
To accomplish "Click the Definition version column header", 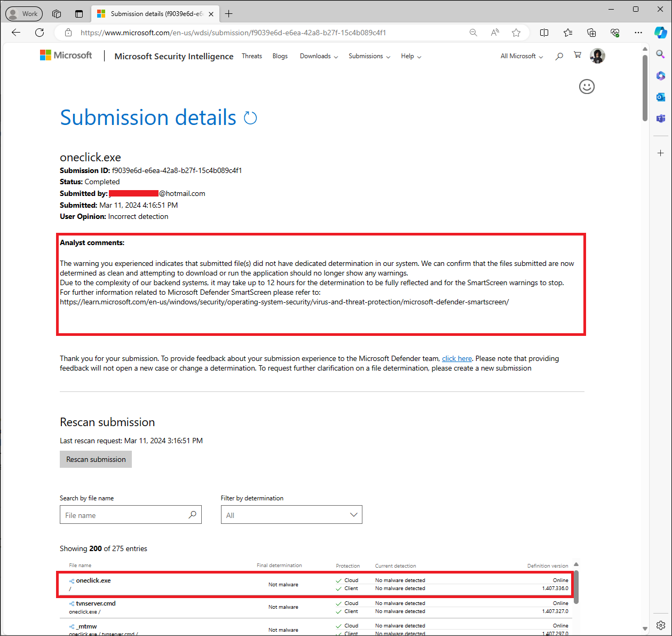I will 548,566.
